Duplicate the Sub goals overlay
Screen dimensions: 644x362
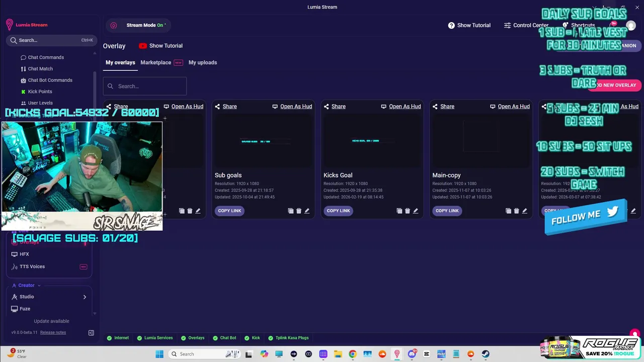click(290, 211)
